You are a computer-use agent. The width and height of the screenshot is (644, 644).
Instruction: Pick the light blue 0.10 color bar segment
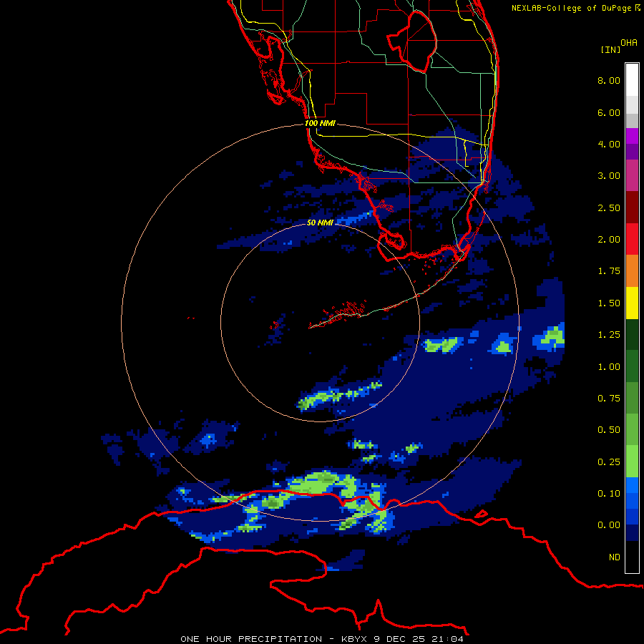632,485
